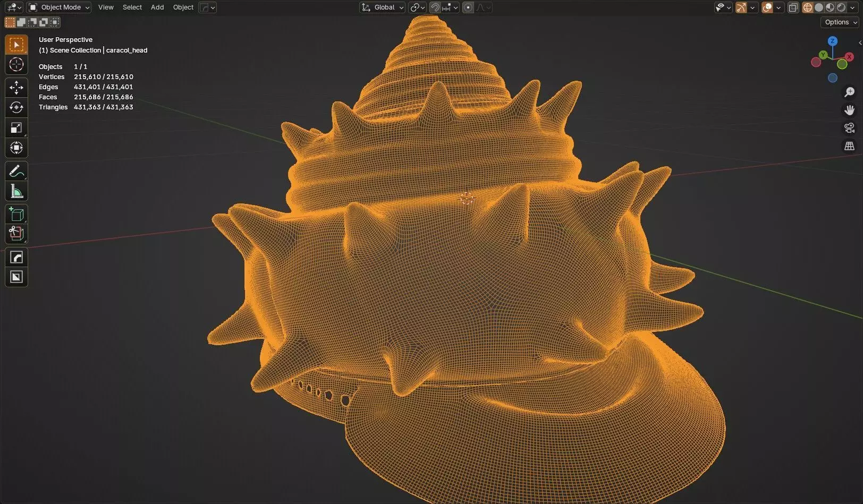Click the red X axis on navigation gizmo

[x=849, y=57]
